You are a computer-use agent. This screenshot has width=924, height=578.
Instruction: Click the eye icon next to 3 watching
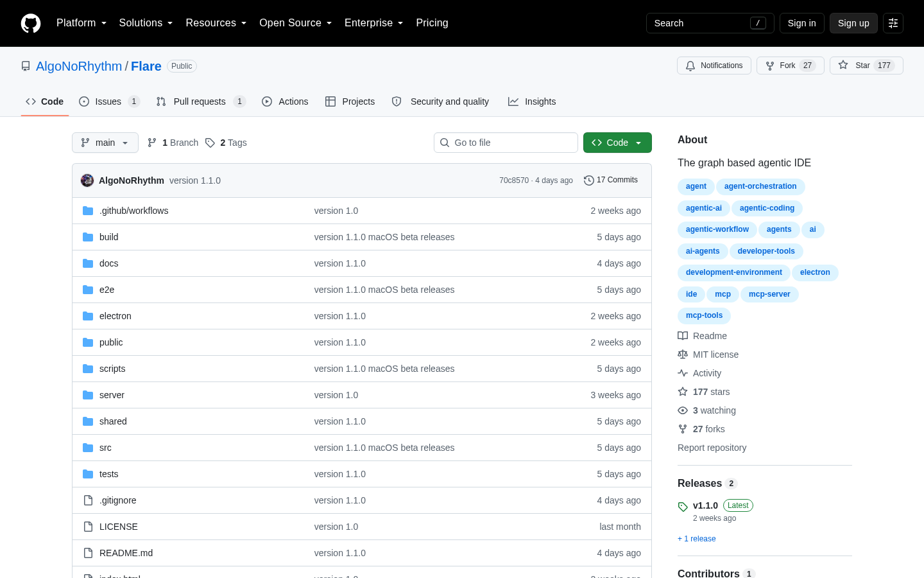click(x=683, y=410)
